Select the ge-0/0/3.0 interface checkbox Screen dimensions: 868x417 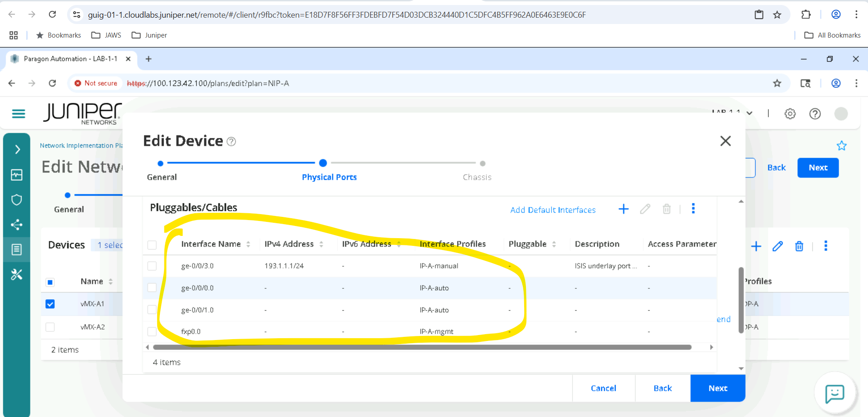[x=152, y=266]
